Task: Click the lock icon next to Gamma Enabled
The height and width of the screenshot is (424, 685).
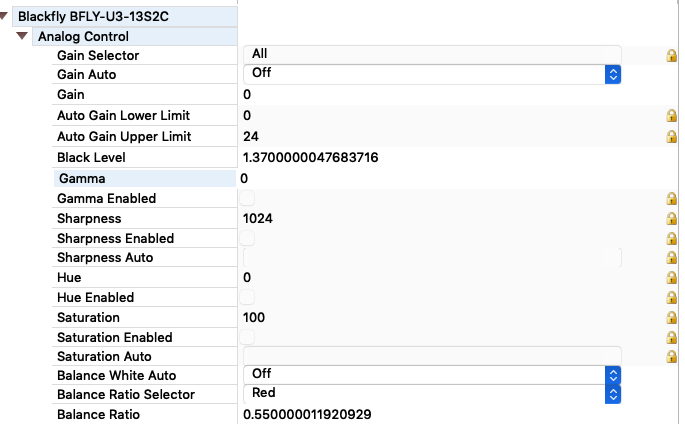Action: 671,199
